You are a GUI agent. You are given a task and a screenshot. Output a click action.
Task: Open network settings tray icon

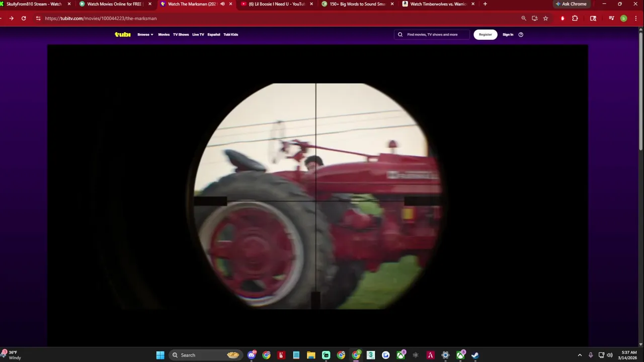601,355
